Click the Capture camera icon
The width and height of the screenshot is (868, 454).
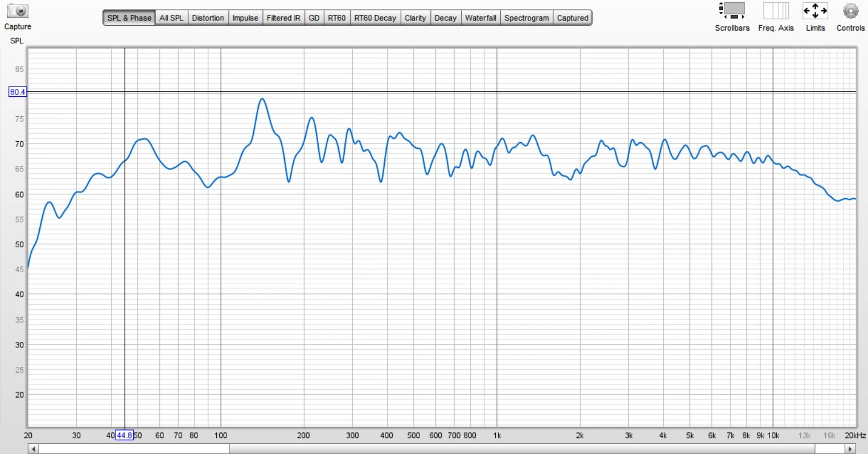[18, 11]
